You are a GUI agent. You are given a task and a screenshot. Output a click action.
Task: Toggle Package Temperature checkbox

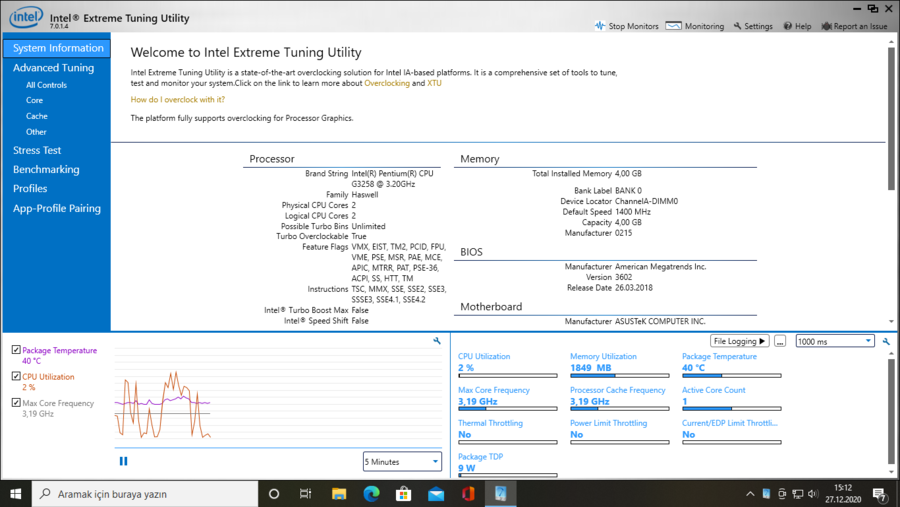(x=16, y=350)
